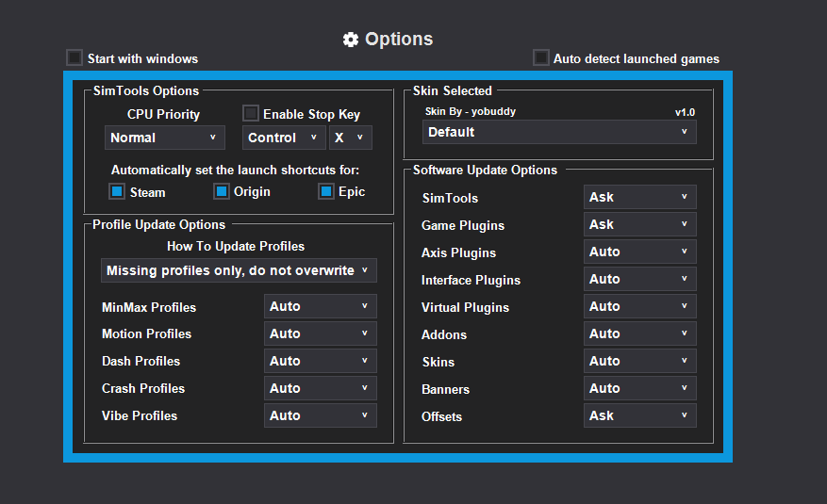Screen dimensions: 827x504
Task: Uncheck the Steam launch shortcut checkbox
Action: (117, 191)
